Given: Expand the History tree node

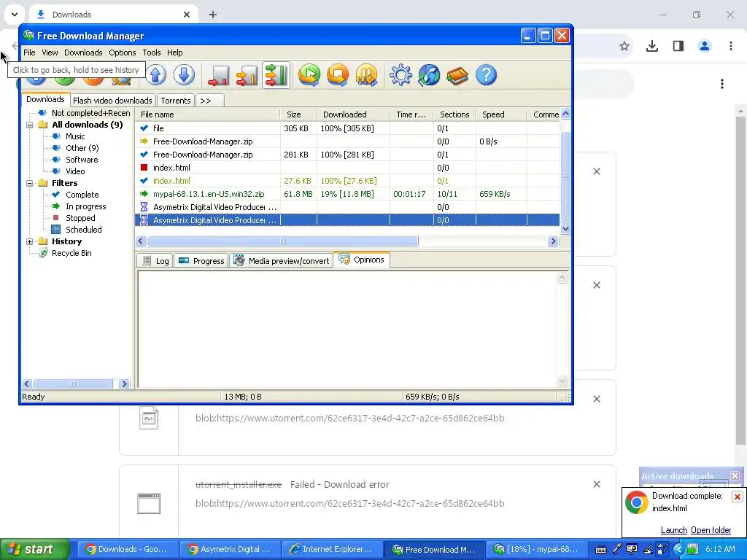Looking at the screenshot, I should pyautogui.click(x=29, y=241).
